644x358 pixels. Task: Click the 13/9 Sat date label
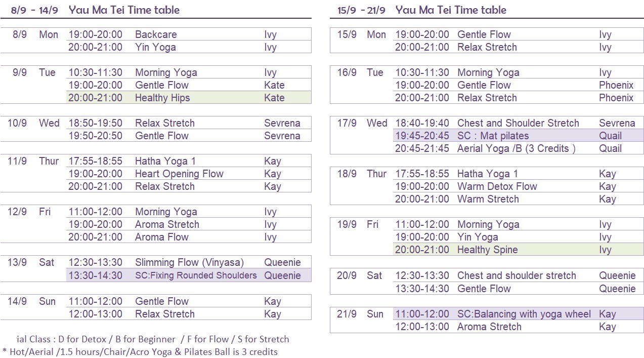tap(31, 262)
